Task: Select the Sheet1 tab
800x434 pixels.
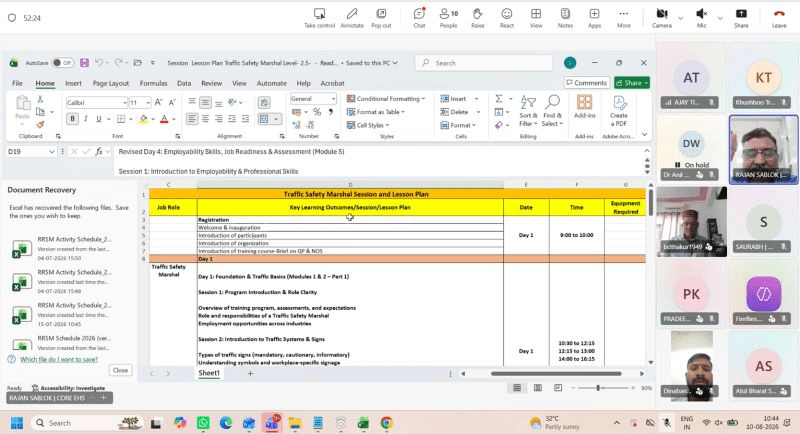Action: pyautogui.click(x=209, y=373)
